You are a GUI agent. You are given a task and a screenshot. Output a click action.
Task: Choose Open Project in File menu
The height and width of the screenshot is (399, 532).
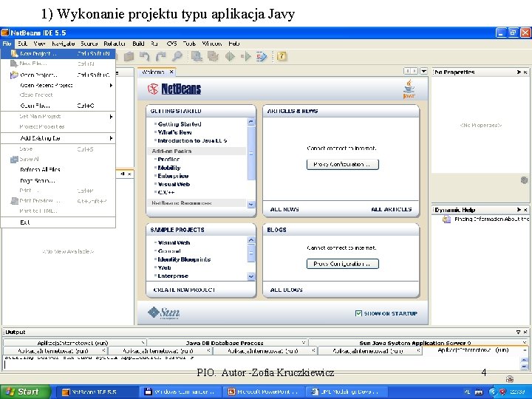coord(58,75)
